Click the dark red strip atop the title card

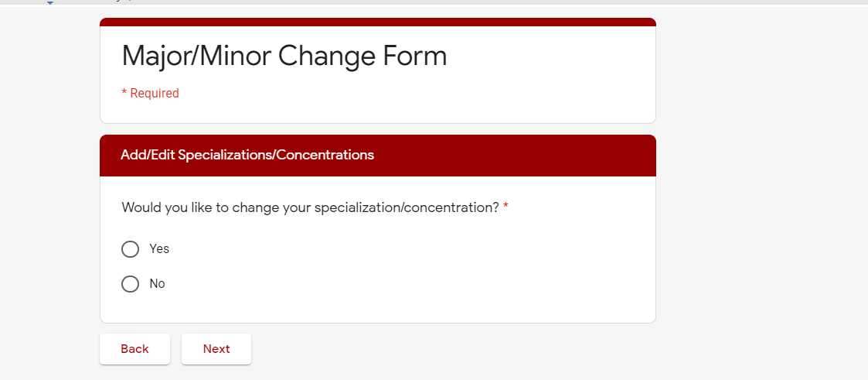click(377, 22)
